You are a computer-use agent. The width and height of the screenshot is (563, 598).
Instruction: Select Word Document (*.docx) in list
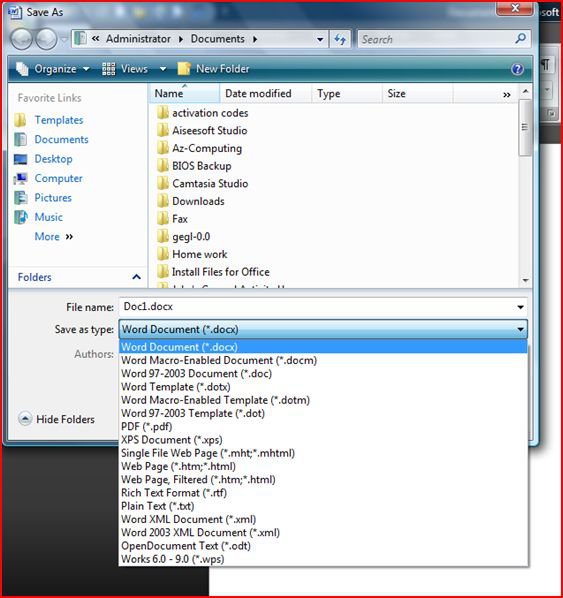pos(323,347)
